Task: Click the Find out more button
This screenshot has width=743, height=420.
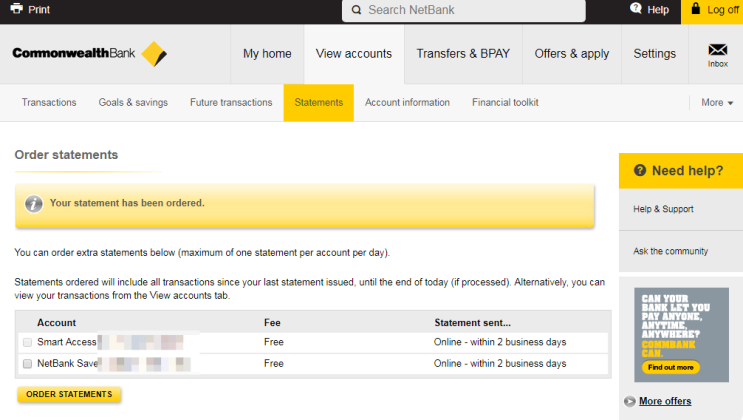Action: pyautogui.click(x=671, y=367)
